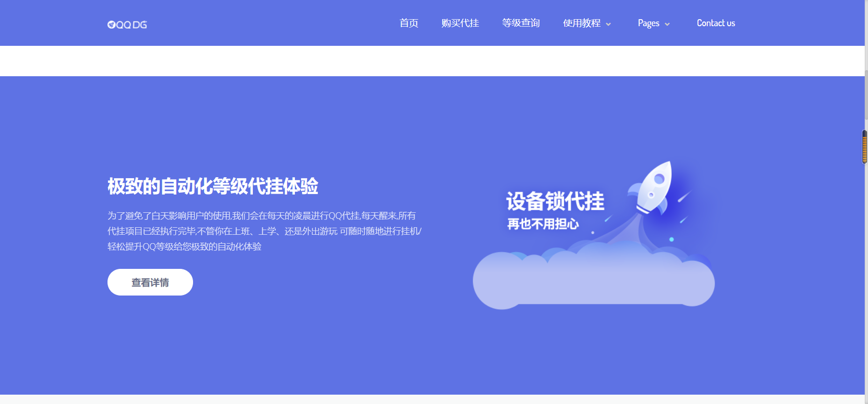The width and height of the screenshot is (868, 404).
Task: Click the chevron arrow beside 使用教程
Action: coord(608,24)
